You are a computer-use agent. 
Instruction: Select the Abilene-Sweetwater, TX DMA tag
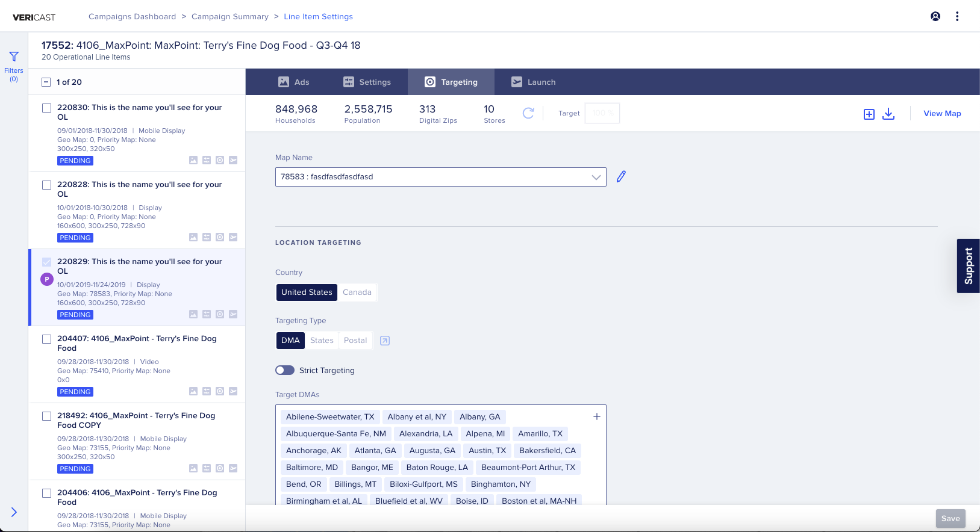coord(330,417)
